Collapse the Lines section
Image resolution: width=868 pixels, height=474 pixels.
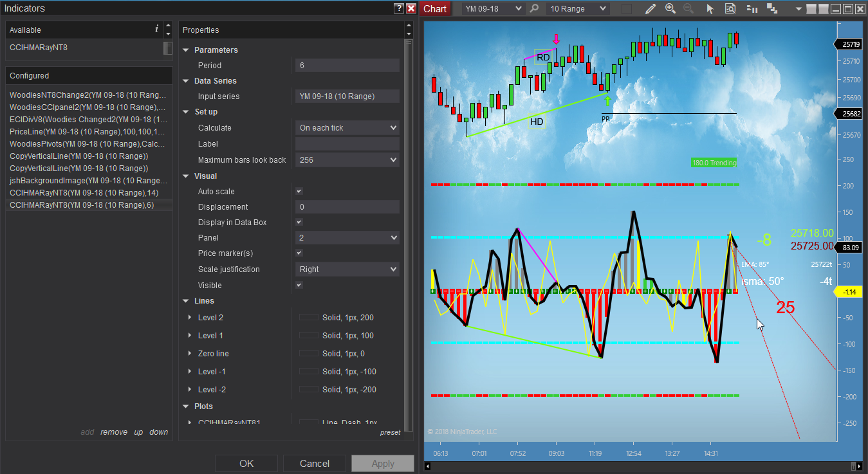coord(186,301)
